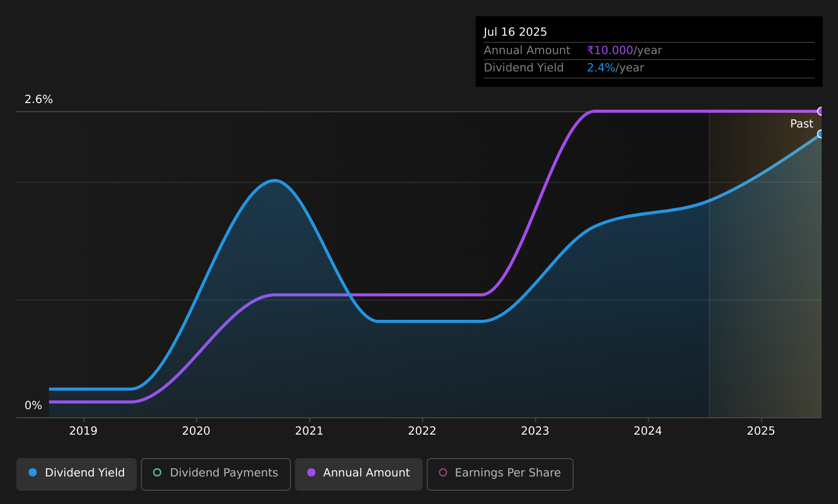Click the purple Annual Amount endpoint marker
The width and height of the screenshot is (838, 504).
tap(821, 111)
